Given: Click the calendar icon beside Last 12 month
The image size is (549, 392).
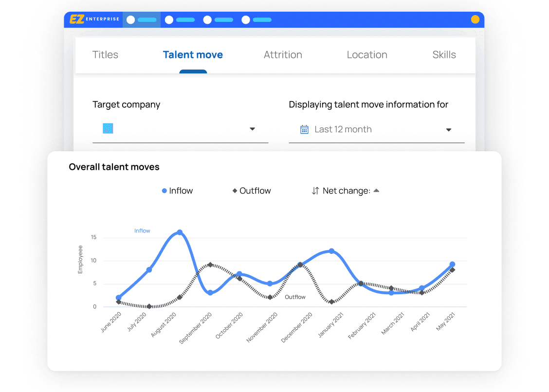Looking at the screenshot, I should (x=304, y=129).
